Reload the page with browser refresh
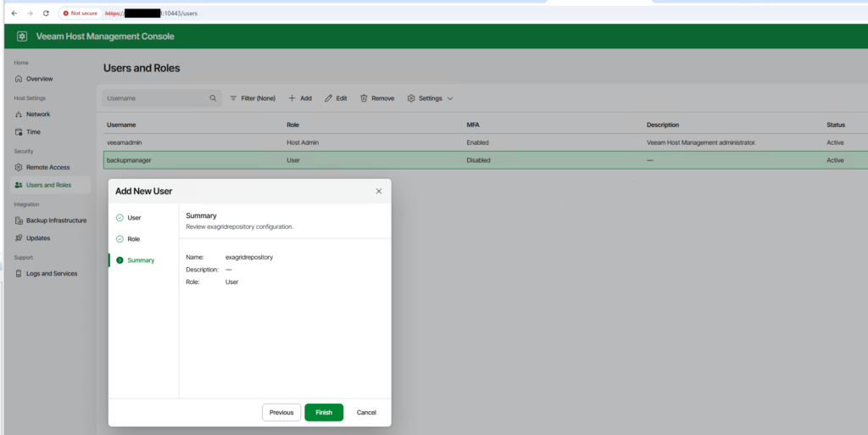Viewport: 868px width, 435px height. 46,14
